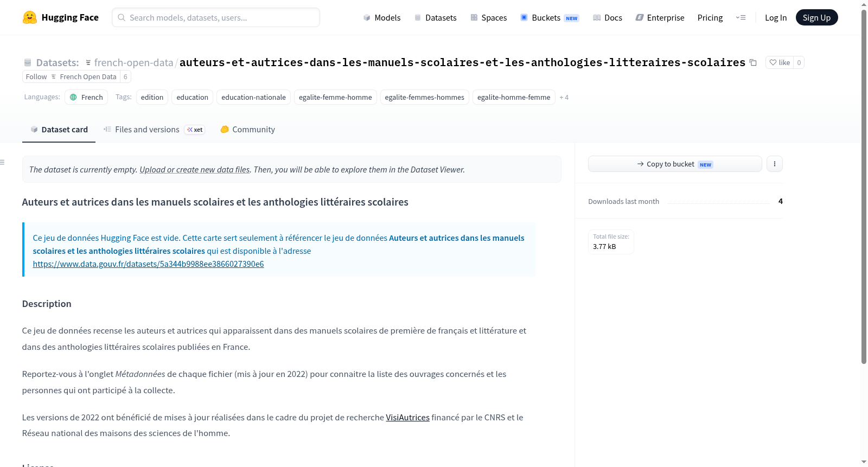Viewport: 868px width, 467px height.
Task: Click the globe icon on the French tag
Action: 73,97
